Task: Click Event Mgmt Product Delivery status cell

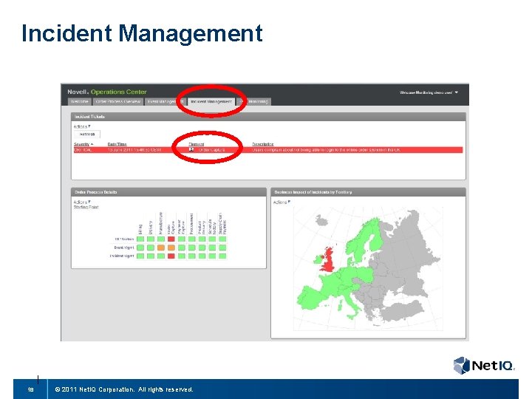Action: pos(202,248)
